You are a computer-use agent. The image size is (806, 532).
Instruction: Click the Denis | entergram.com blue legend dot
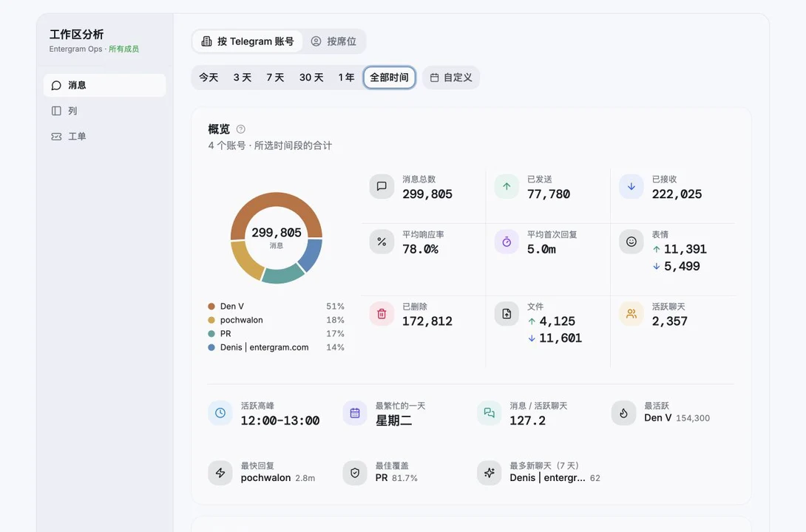tap(211, 347)
